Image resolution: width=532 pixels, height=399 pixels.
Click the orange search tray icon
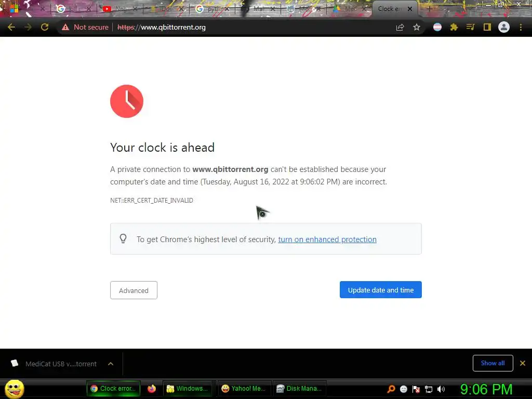[391, 389]
